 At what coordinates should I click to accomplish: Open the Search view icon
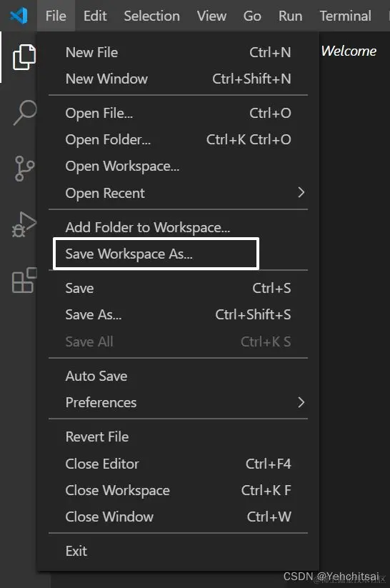(x=25, y=112)
